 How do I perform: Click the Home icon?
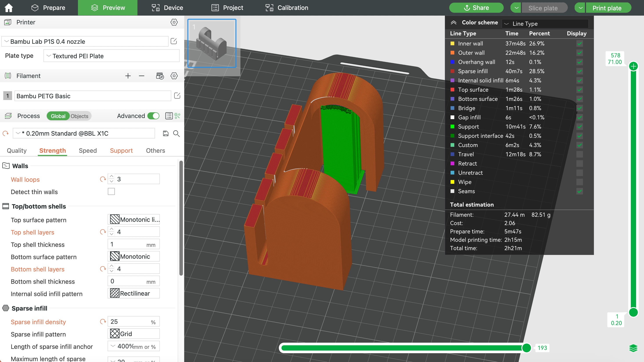(x=9, y=7)
